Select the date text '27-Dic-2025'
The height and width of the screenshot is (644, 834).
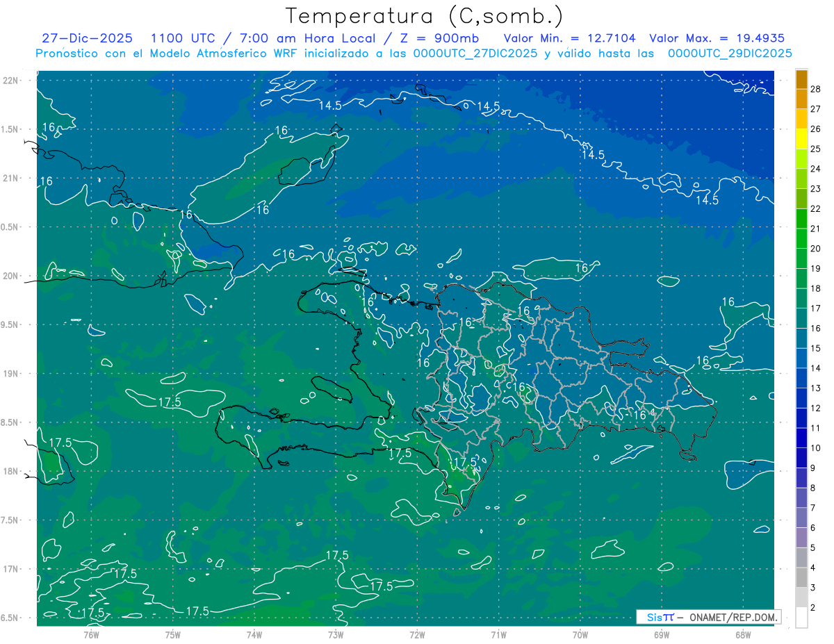(88, 39)
